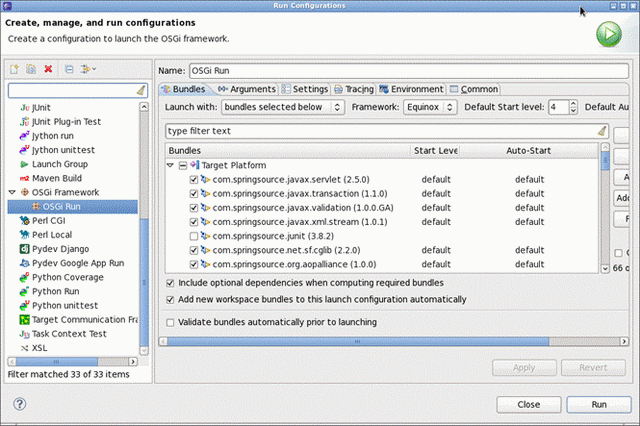Collapse the OSGi Framework tree node
This screenshot has height=426, width=640.
(12, 192)
